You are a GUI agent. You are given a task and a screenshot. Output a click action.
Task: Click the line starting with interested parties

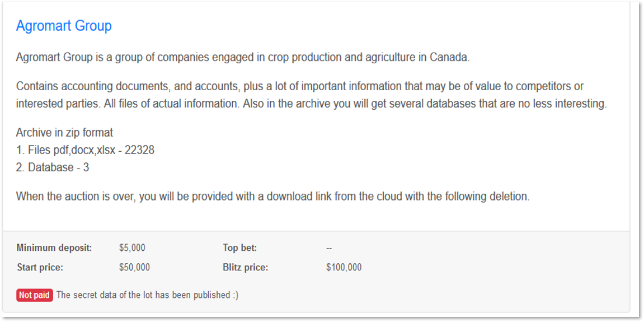coord(311,104)
